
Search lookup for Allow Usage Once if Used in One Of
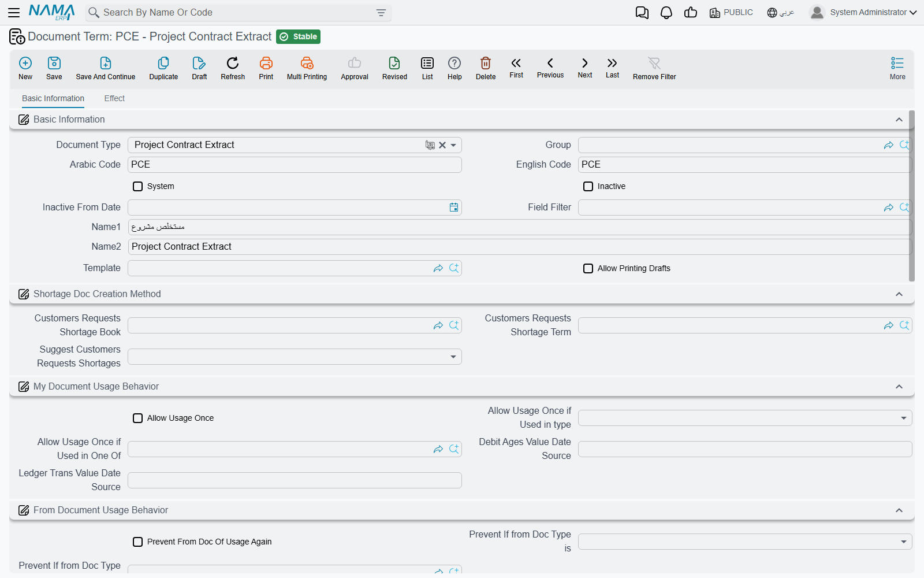tap(454, 449)
